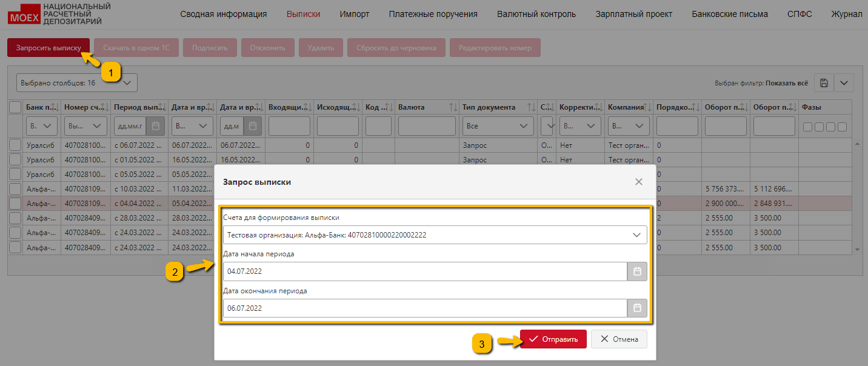Open Банковские письма section
The height and width of the screenshot is (366, 868).
tap(730, 14)
